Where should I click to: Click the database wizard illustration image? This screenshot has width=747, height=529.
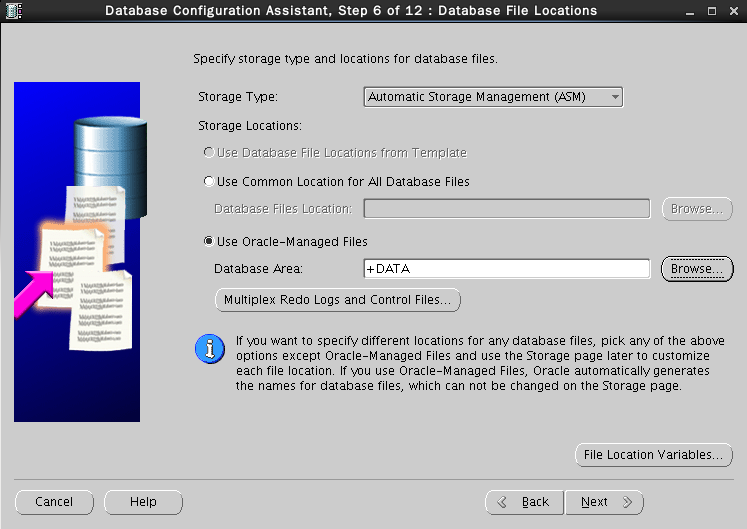tap(77, 251)
